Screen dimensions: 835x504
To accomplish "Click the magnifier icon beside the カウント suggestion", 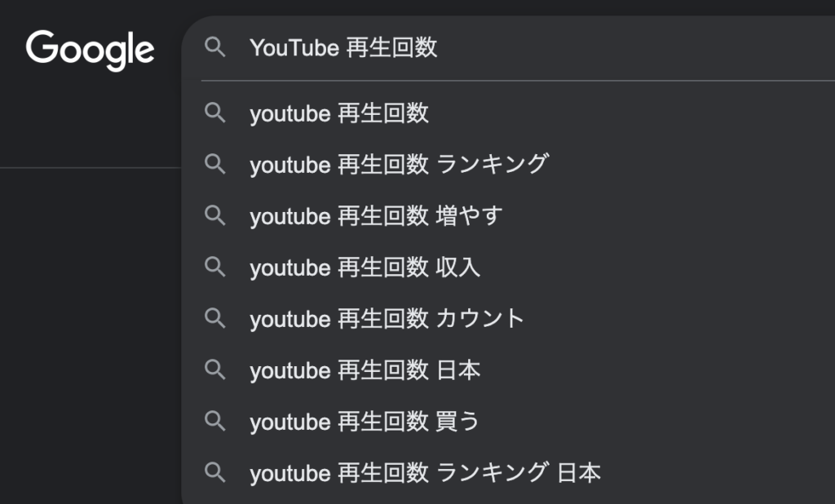I will [215, 318].
